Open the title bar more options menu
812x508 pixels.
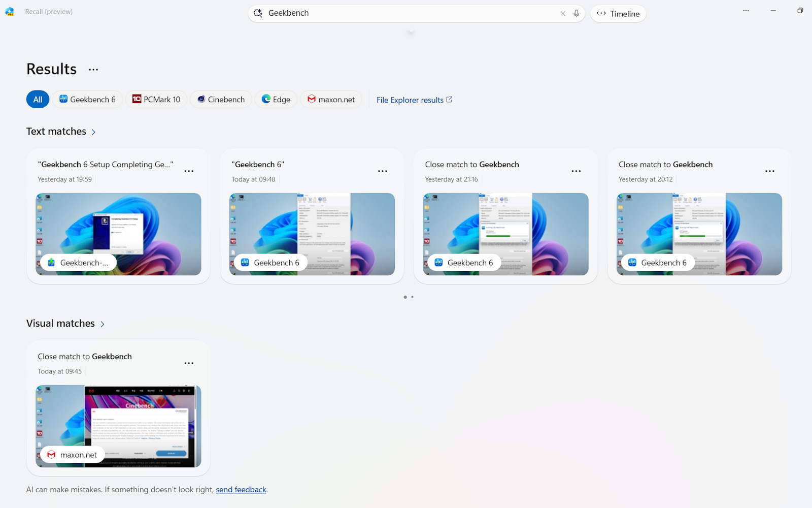click(x=746, y=11)
